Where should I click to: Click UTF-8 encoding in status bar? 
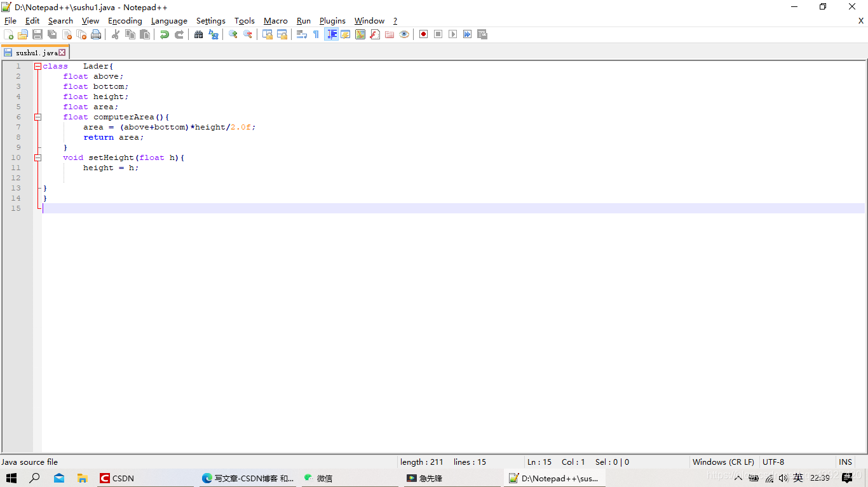773,462
